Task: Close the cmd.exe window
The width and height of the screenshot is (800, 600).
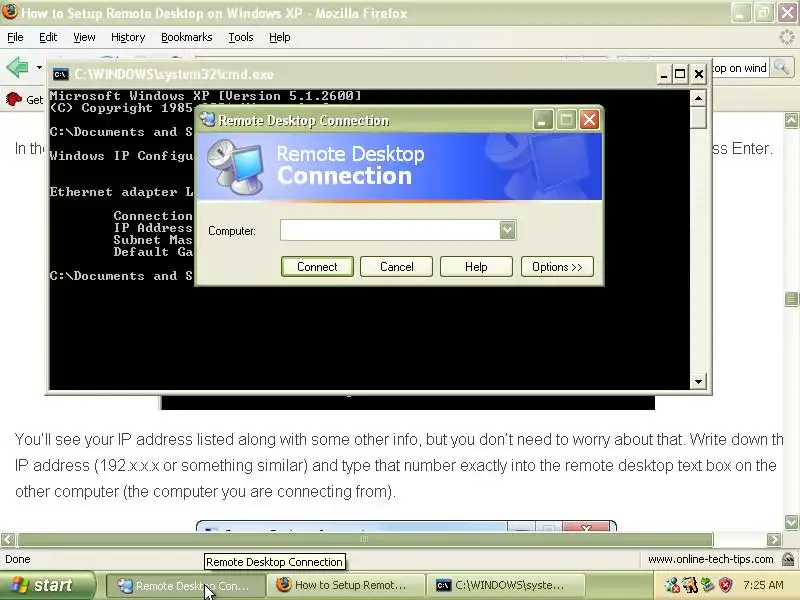Action: (698, 74)
